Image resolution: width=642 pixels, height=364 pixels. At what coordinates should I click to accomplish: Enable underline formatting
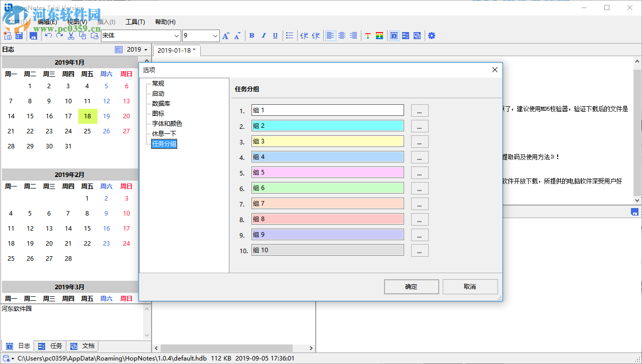[x=275, y=36]
